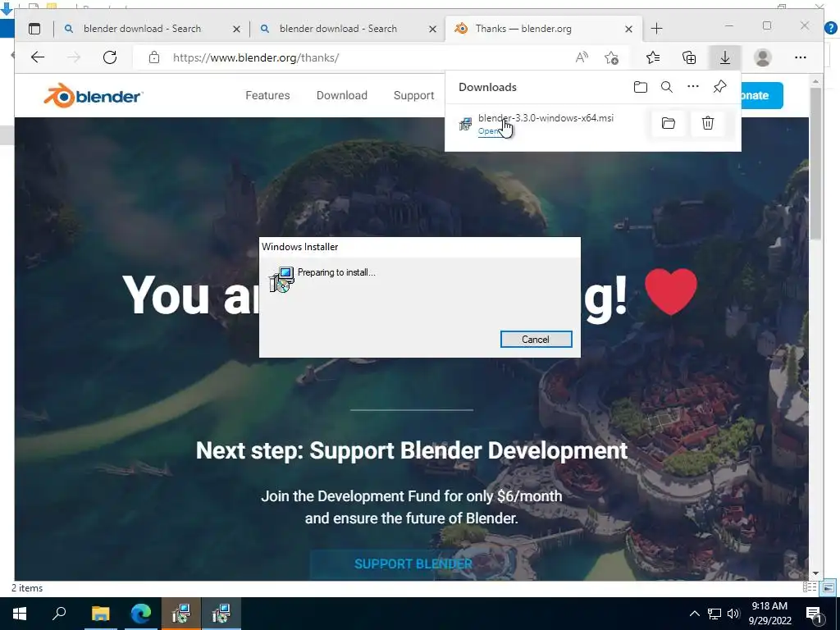The image size is (840, 630).
Task: Open the notification center icon
Action: (815, 614)
